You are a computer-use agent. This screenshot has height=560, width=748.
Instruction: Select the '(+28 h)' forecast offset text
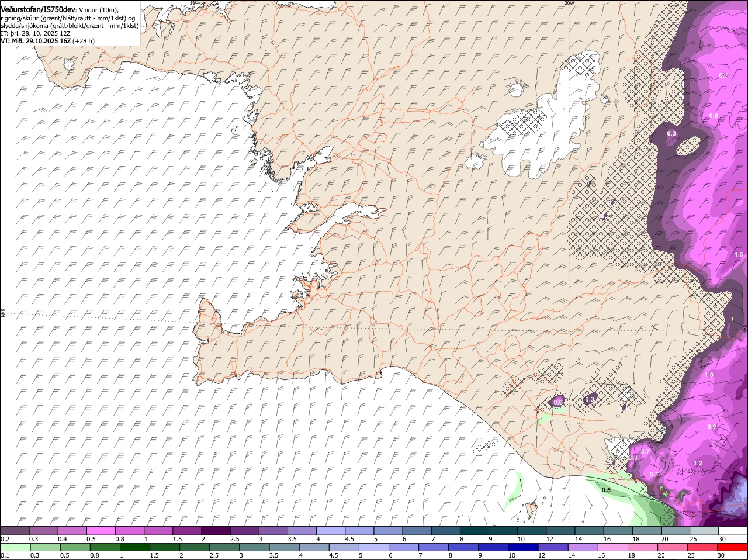(84, 41)
